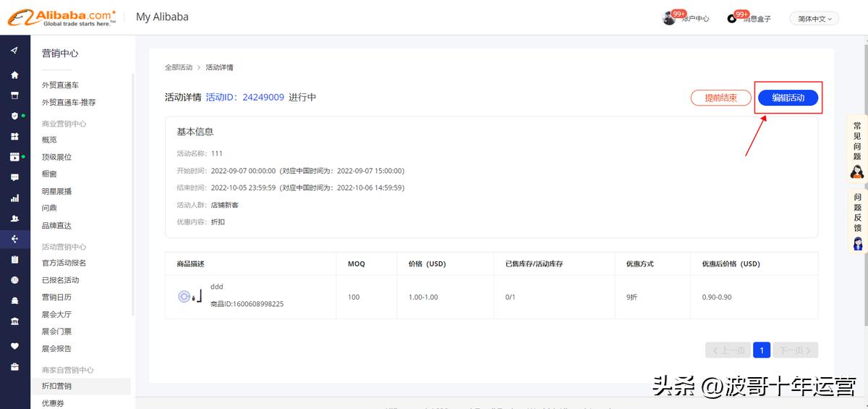Select 已报名活动 menu item

[x=61, y=280]
